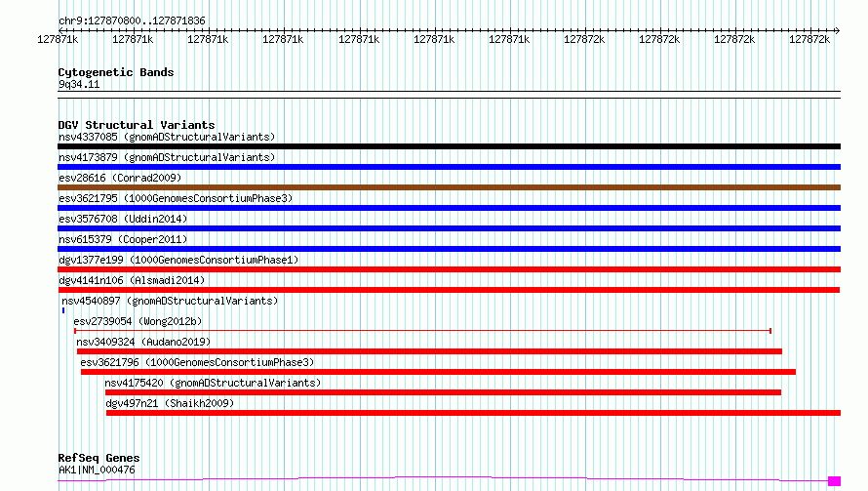Open esv3621796 1000Genomes Phase3 label

point(197,362)
